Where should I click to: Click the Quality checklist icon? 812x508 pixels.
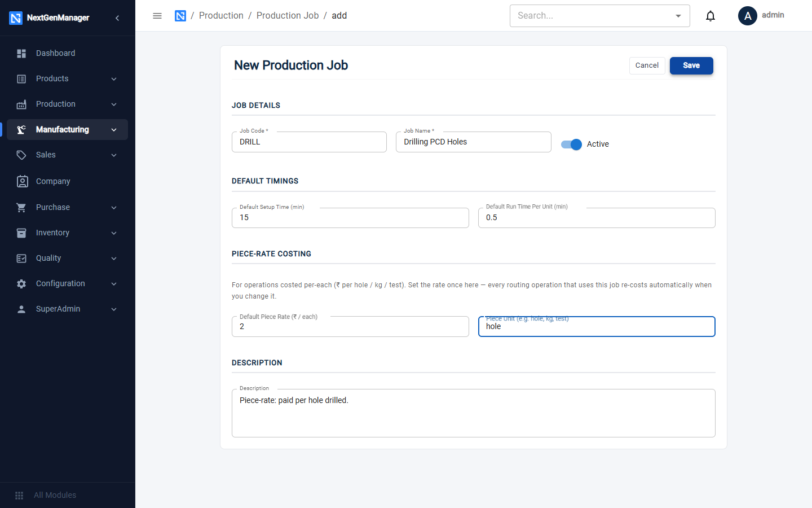[21, 259]
